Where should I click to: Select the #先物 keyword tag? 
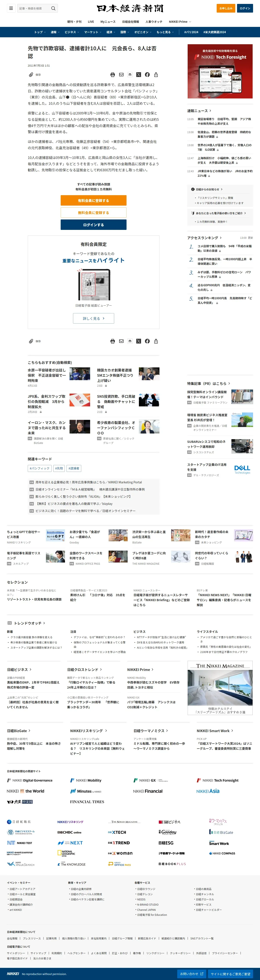[x=59, y=468]
